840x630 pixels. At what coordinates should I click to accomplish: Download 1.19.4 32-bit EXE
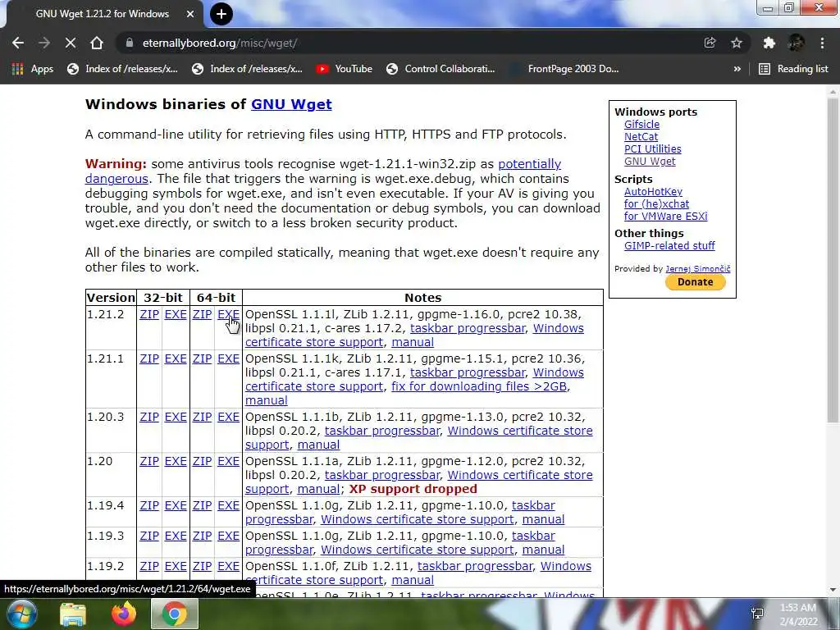(x=176, y=505)
